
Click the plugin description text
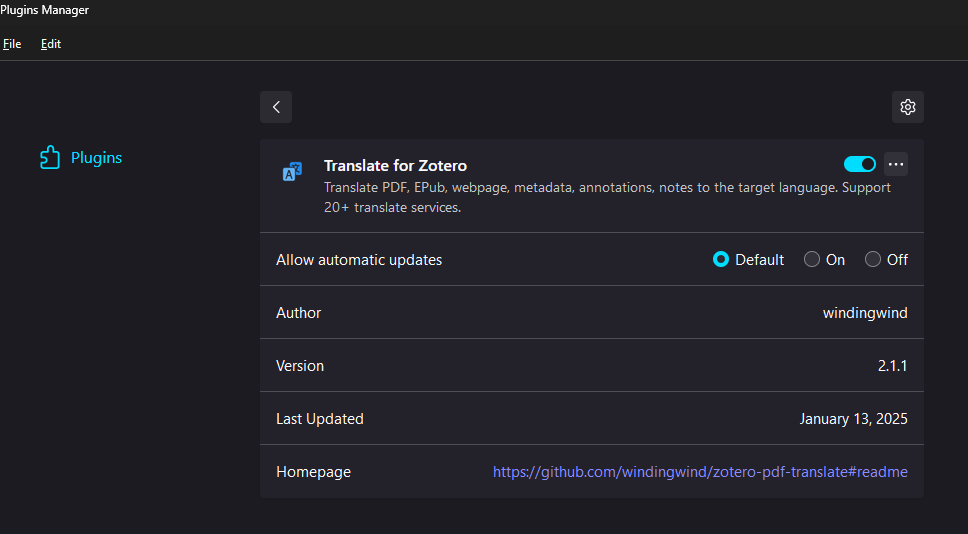607,198
